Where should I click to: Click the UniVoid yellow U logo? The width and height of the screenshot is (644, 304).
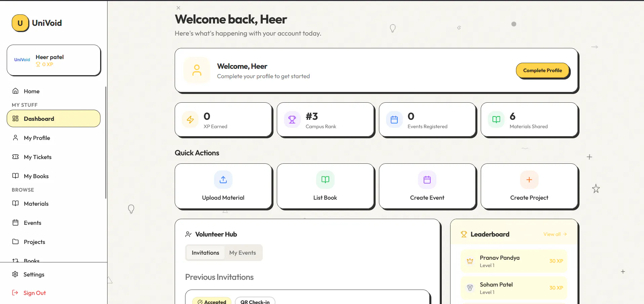point(20,23)
